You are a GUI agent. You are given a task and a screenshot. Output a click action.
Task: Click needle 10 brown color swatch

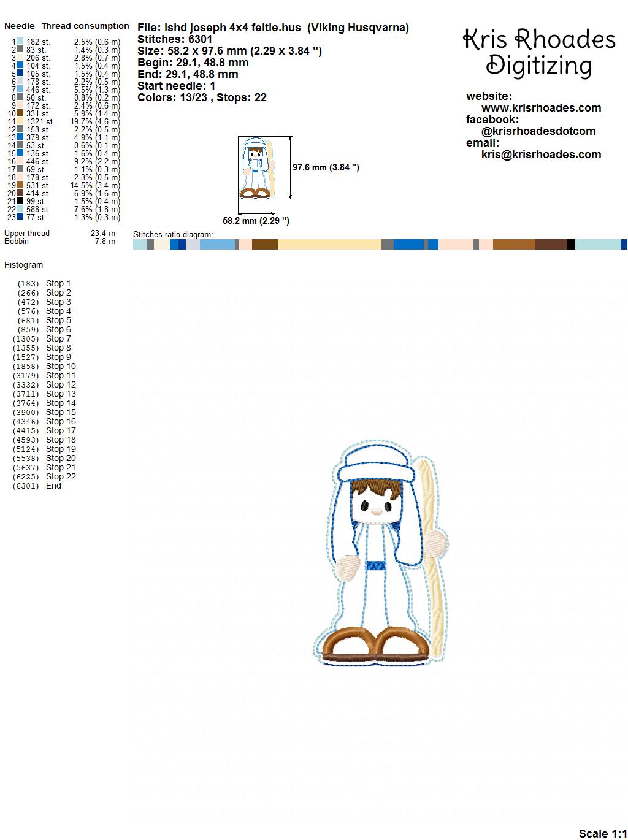[x=20, y=113]
